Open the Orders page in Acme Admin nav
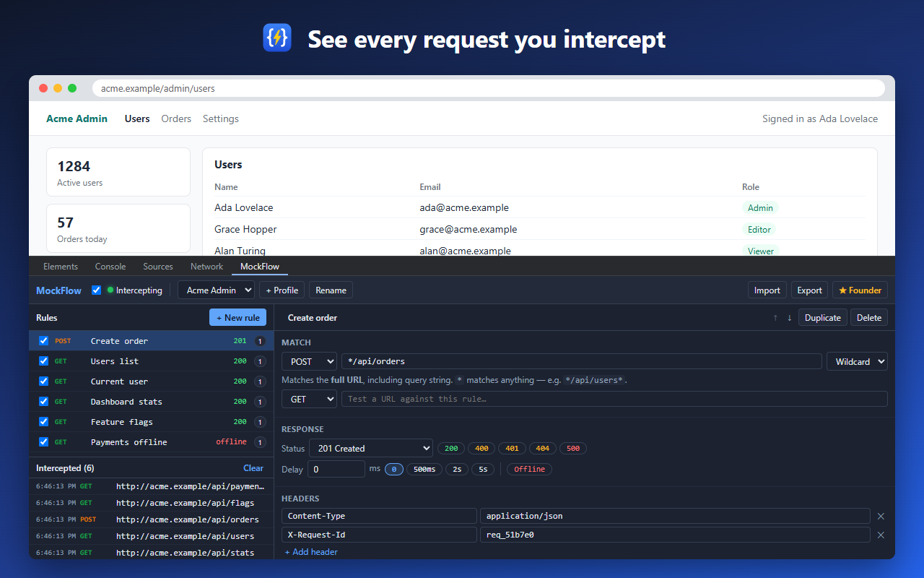Image resolution: width=924 pixels, height=578 pixels. tap(176, 118)
